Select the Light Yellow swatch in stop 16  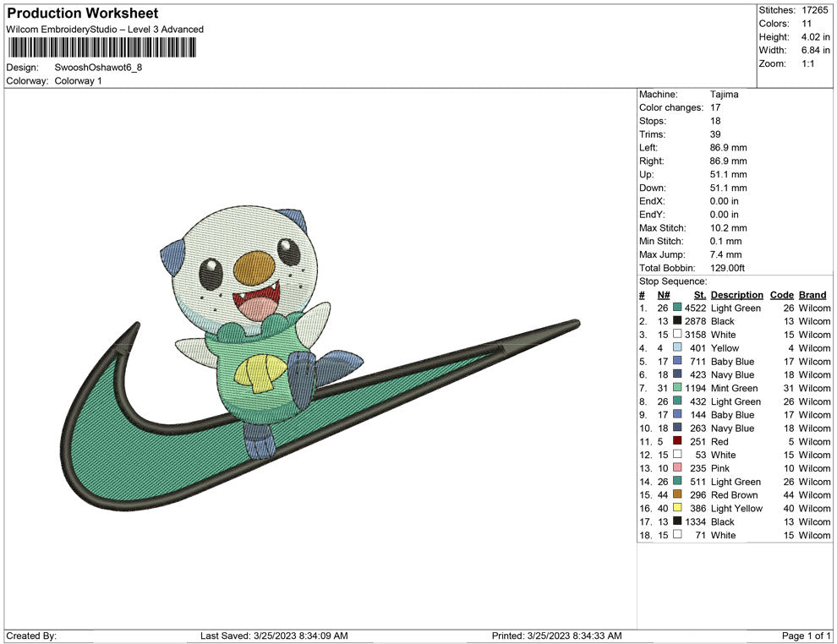point(677,507)
